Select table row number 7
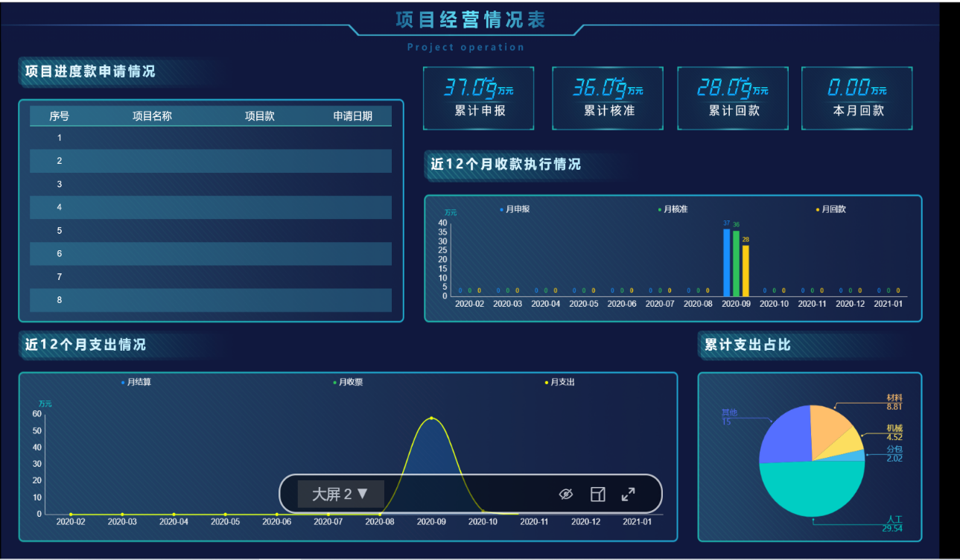This screenshot has width=960, height=560. [x=211, y=277]
